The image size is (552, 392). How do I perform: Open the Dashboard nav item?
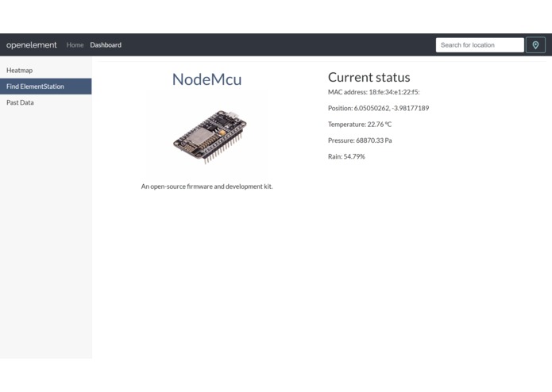point(106,45)
